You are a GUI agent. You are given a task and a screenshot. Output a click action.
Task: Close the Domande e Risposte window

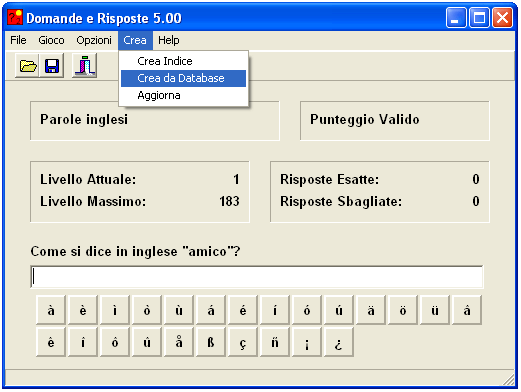(503, 18)
